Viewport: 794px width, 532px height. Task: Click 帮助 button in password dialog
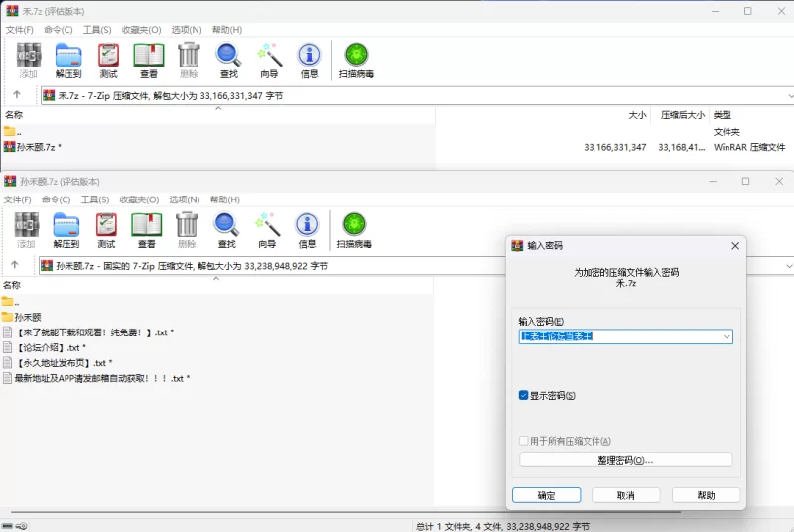tap(706, 495)
